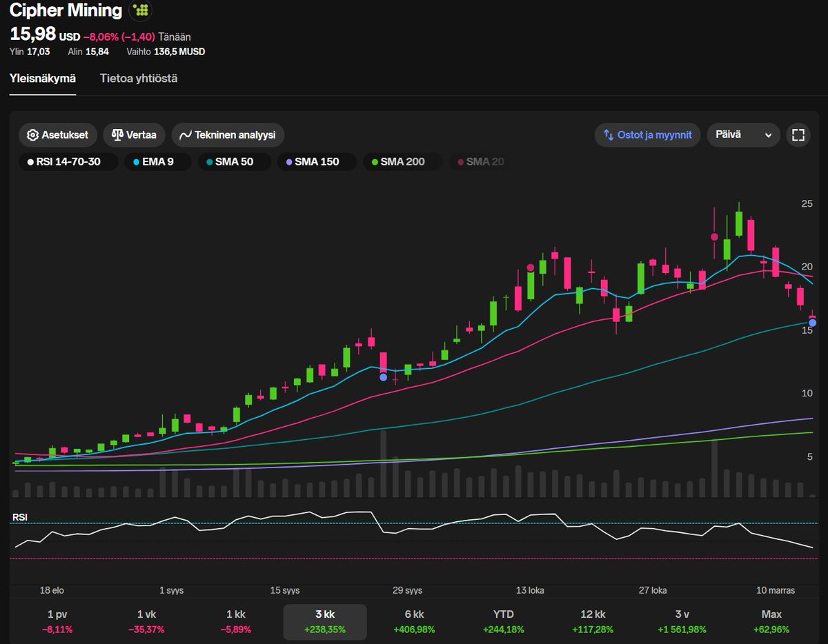Toggle RSI 14-70-30 indicator

tap(68, 162)
